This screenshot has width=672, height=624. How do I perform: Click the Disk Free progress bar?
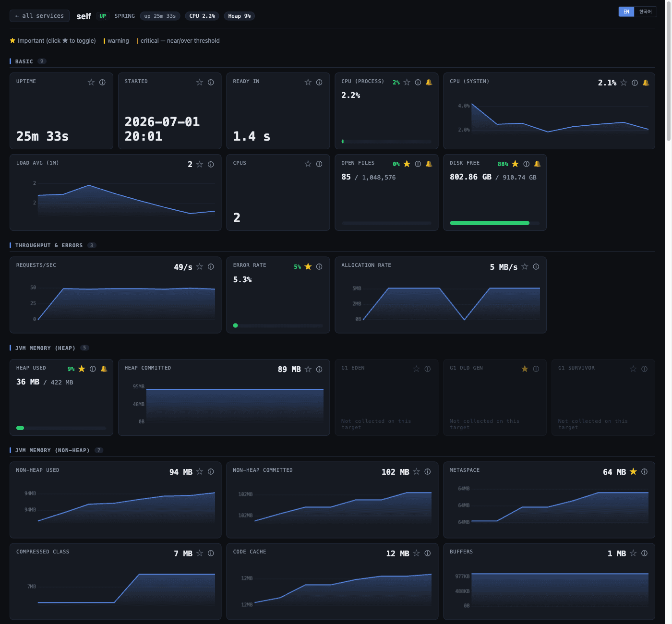coord(495,223)
